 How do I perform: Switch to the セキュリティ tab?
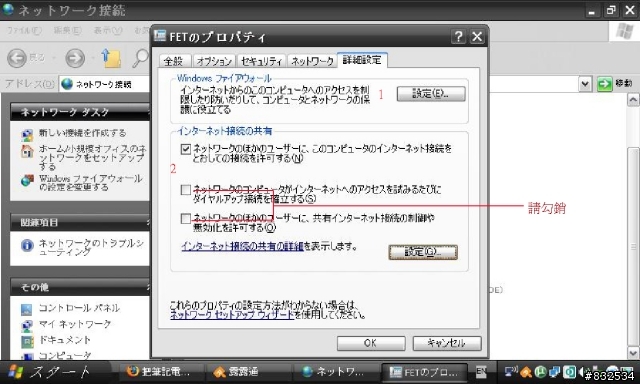262,61
